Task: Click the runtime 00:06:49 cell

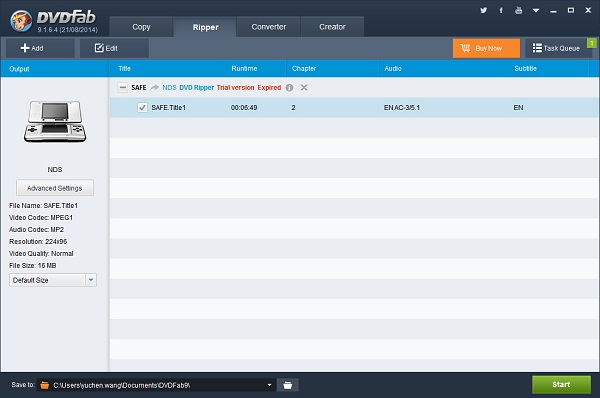Action: point(244,108)
